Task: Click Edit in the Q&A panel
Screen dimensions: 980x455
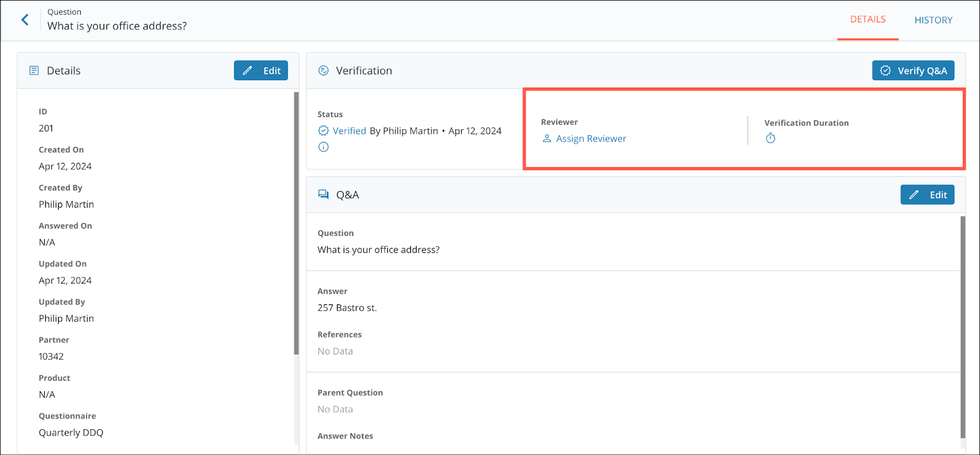Action: click(927, 195)
